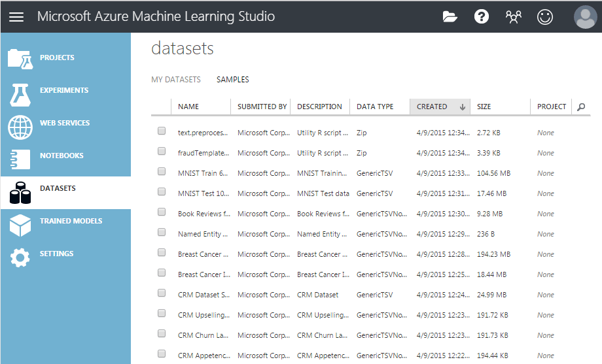Click the 104.56 MB size value
Image resolution: width=602 pixels, height=364 pixels.
493,173
